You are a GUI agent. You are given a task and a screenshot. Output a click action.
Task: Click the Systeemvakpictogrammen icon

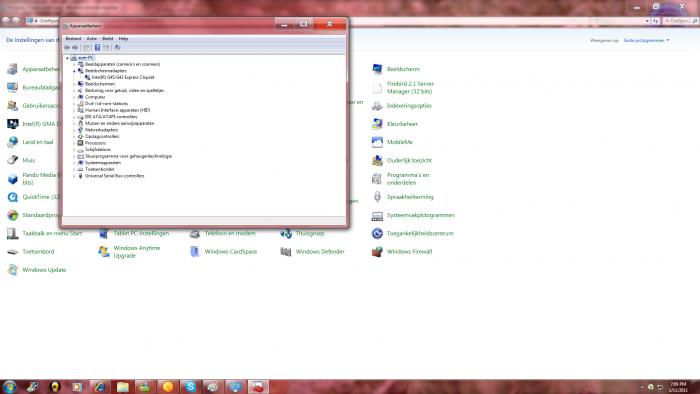pos(377,216)
